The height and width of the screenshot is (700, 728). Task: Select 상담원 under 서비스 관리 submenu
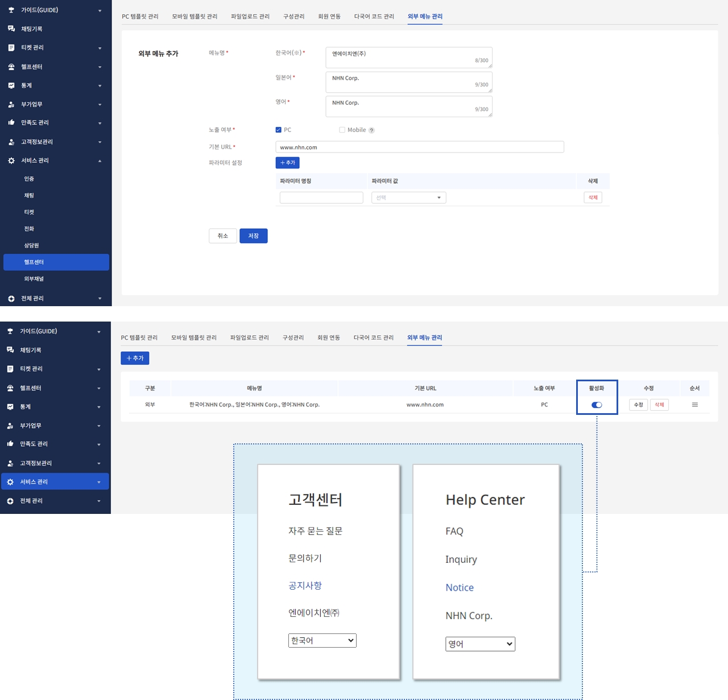[x=31, y=245]
